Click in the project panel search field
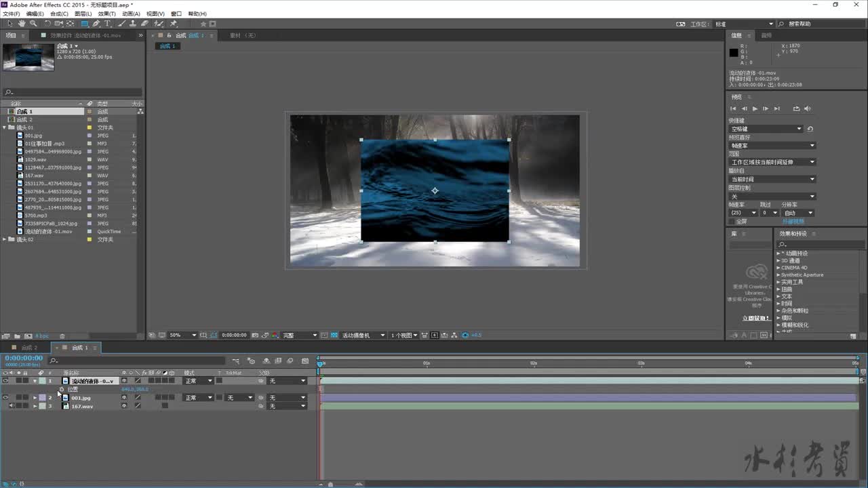 73,92
